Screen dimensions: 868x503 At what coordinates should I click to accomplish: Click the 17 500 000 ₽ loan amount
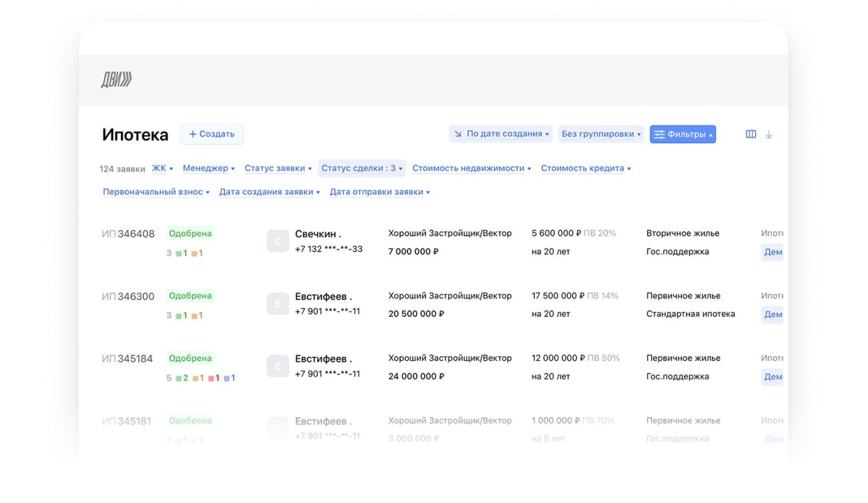point(558,295)
